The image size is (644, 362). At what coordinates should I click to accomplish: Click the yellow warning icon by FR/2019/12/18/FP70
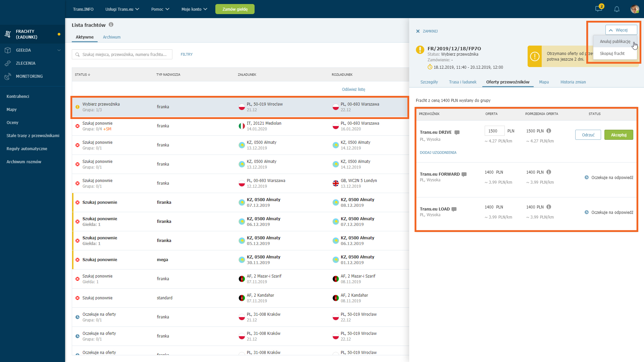coord(420,50)
